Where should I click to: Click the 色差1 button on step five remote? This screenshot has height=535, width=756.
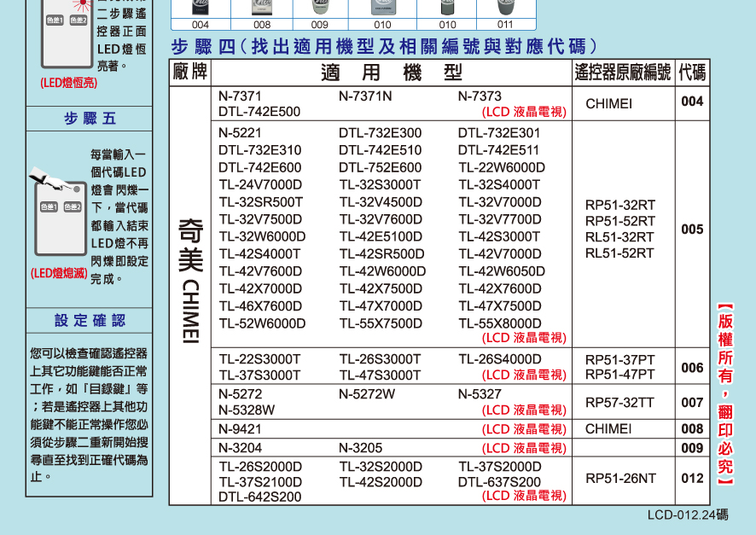pos(49,206)
